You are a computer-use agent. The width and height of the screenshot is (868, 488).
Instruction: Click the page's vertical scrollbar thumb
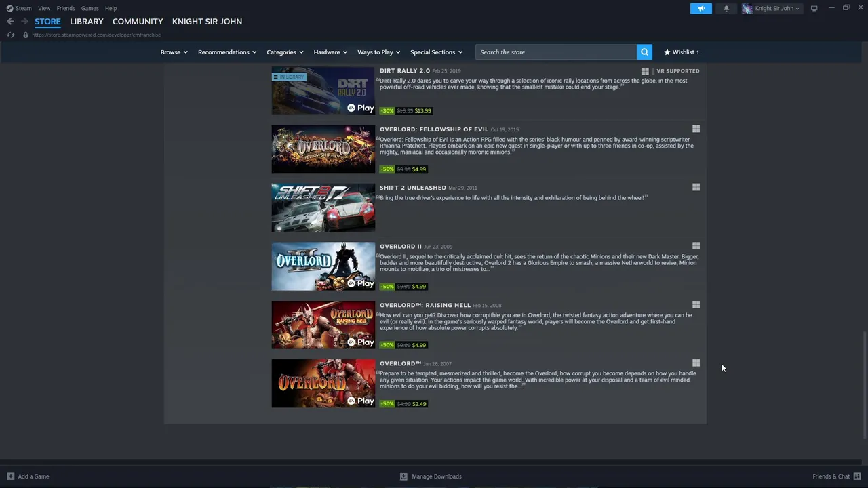pyautogui.click(x=864, y=385)
